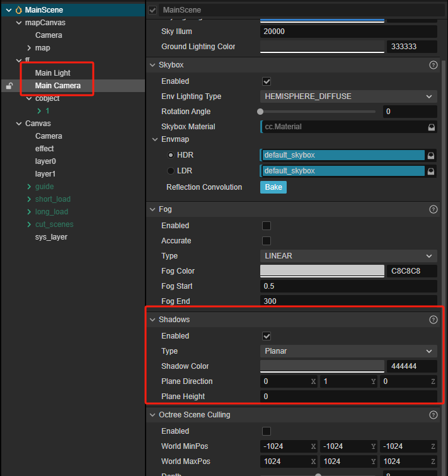Expand the cut_scenes node arrow
Image resolution: width=448 pixels, height=476 pixels.
click(x=29, y=224)
